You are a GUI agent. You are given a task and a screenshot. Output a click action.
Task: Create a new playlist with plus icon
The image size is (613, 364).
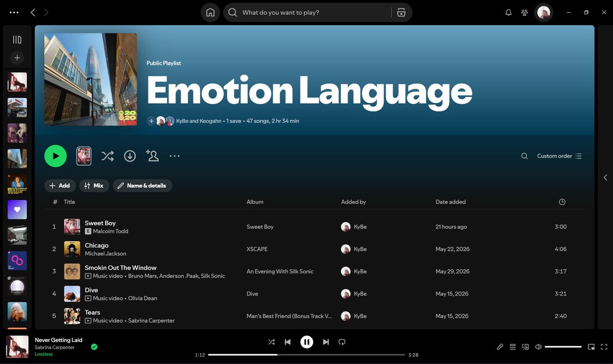click(x=17, y=58)
